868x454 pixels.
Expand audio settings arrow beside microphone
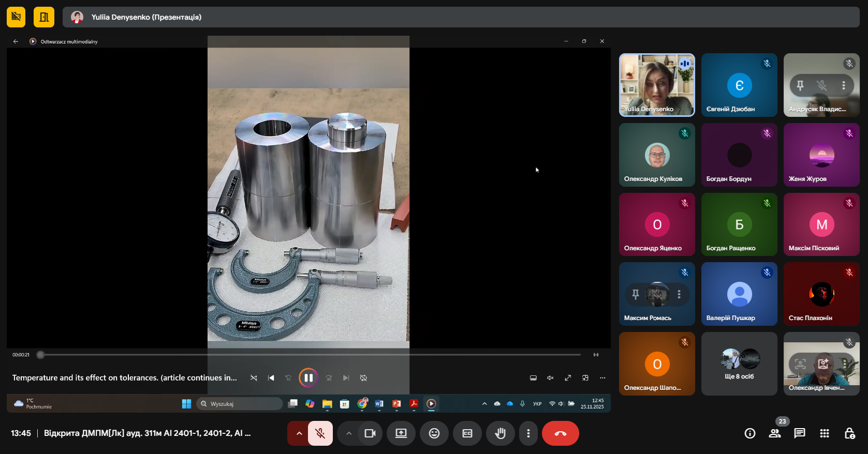[x=299, y=433]
